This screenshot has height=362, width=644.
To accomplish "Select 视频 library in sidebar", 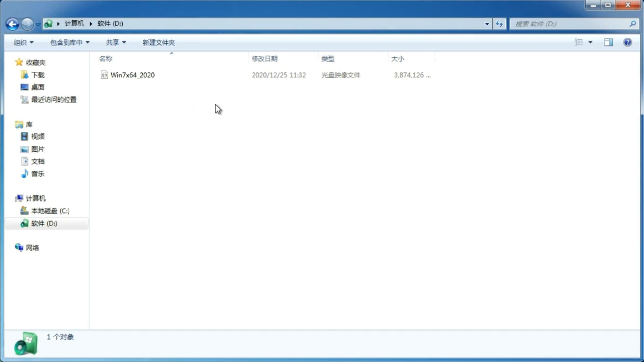I will [x=38, y=136].
